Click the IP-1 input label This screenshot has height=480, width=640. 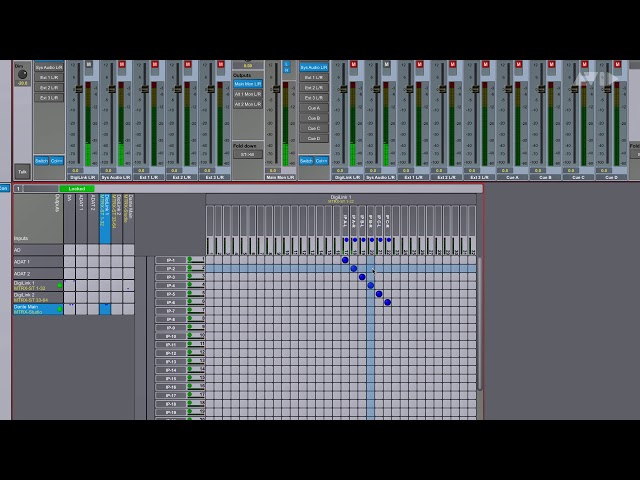170,260
